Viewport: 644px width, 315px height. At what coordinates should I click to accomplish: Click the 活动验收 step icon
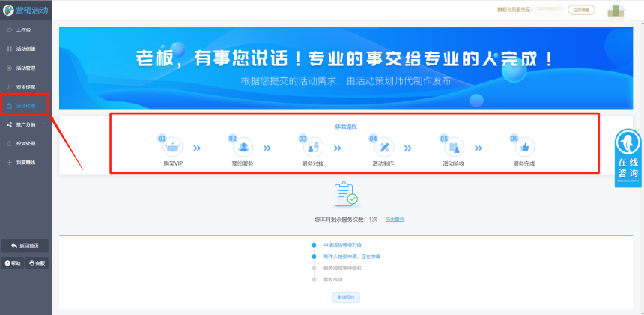tap(454, 147)
